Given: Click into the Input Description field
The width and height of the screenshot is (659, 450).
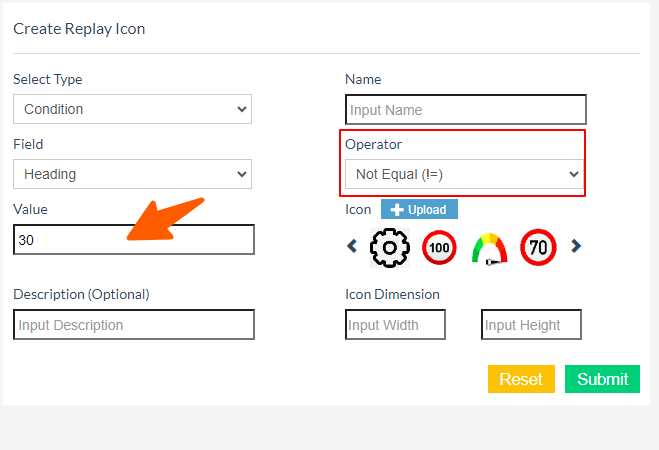Looking at the screenshot, I should 133,325.
